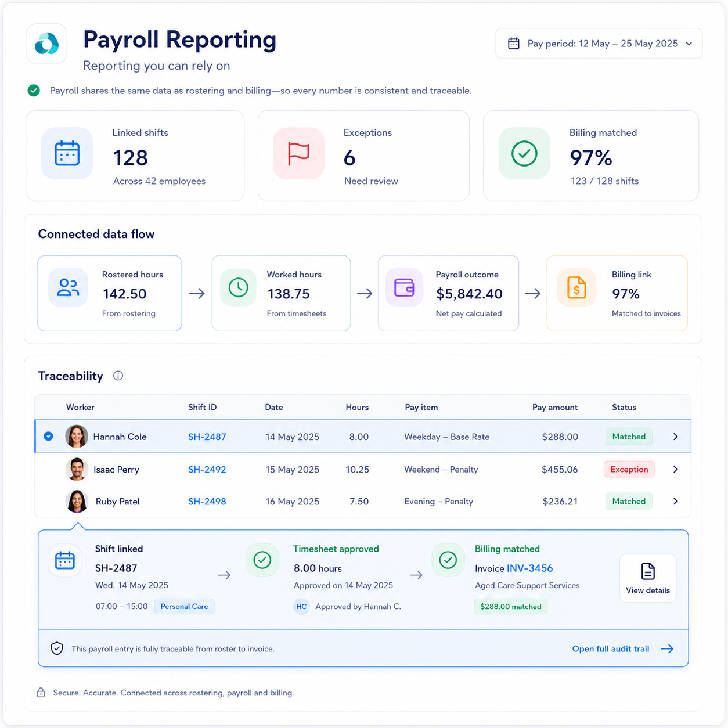Click Isaac Perry's avatar photo
The width and height of the screenshot is (728, 728).
click(x=77, y=469)
